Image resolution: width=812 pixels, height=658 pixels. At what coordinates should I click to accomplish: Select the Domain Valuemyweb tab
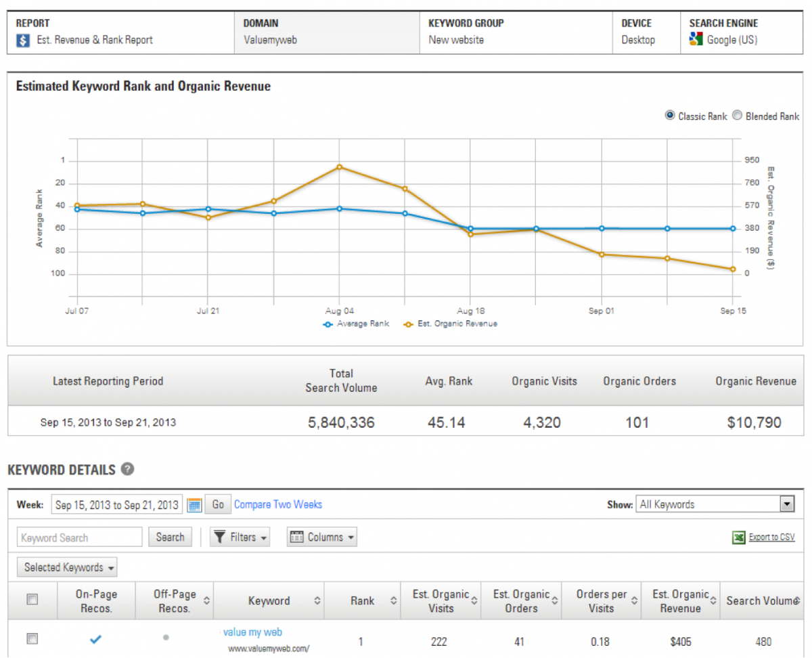click(327, 32)
